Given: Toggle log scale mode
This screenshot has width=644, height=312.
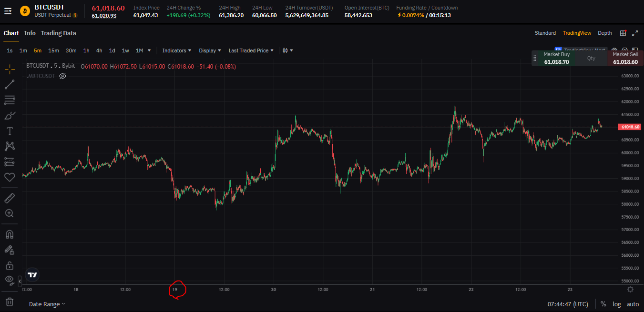Looking at the screenshot, I should [x=617, y=304].
